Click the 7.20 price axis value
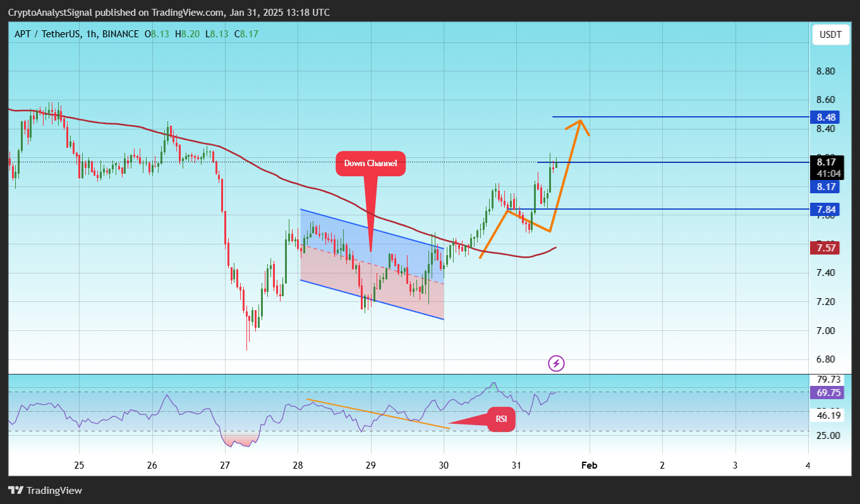Viewport: 860px width, 504px height. [x=826, y=302]
